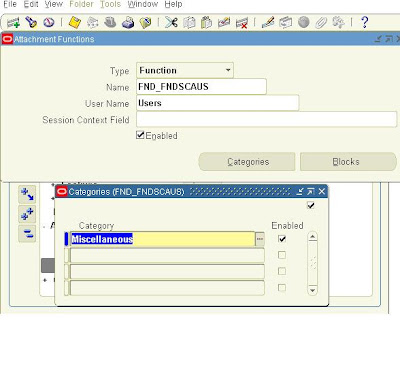Tick Enabled checkbox in row below Miscellaneous
Viewport: 400px width, 369px height.
[x=282, y=255]
